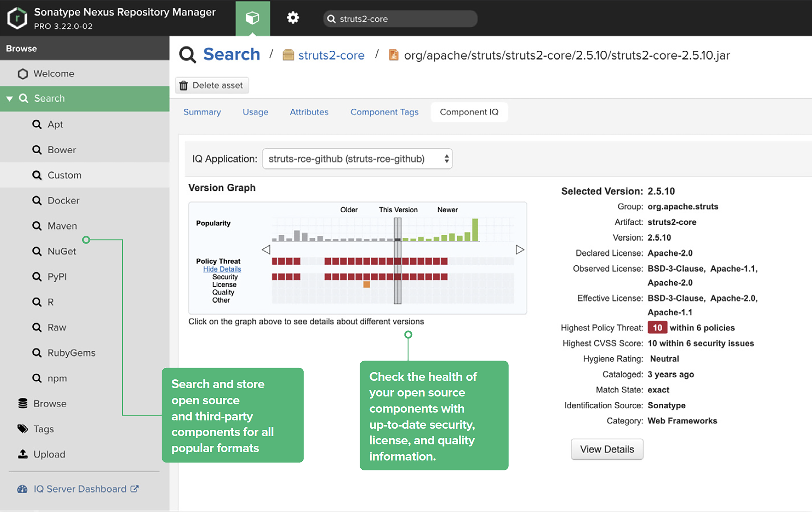
Task: Click the 'exact' match state value
Action: [x=658, y=390]
